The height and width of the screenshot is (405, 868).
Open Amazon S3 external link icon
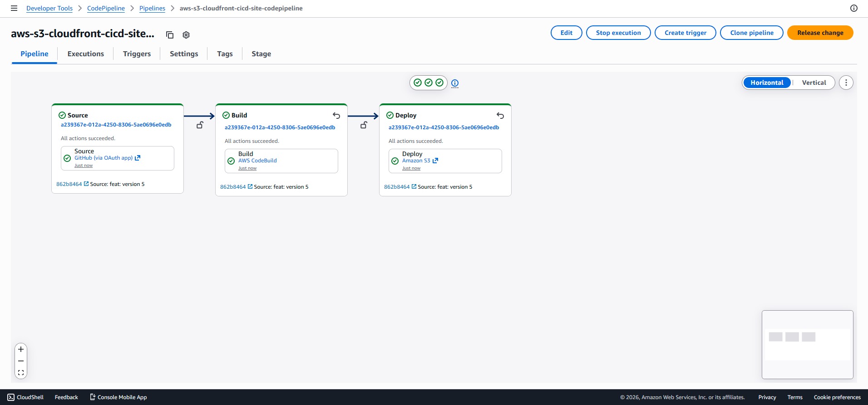[435, 161]
